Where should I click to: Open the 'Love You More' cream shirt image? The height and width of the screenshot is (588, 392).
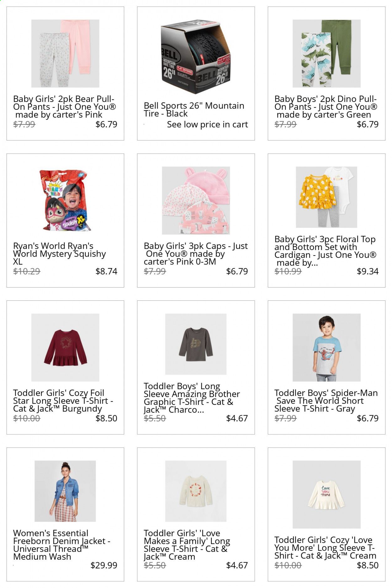click(326, 495)
